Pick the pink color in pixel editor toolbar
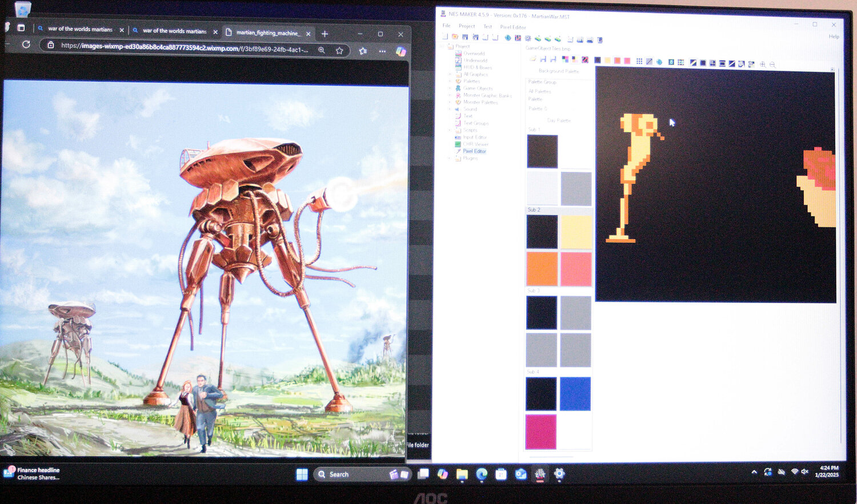 click(627, 61)
